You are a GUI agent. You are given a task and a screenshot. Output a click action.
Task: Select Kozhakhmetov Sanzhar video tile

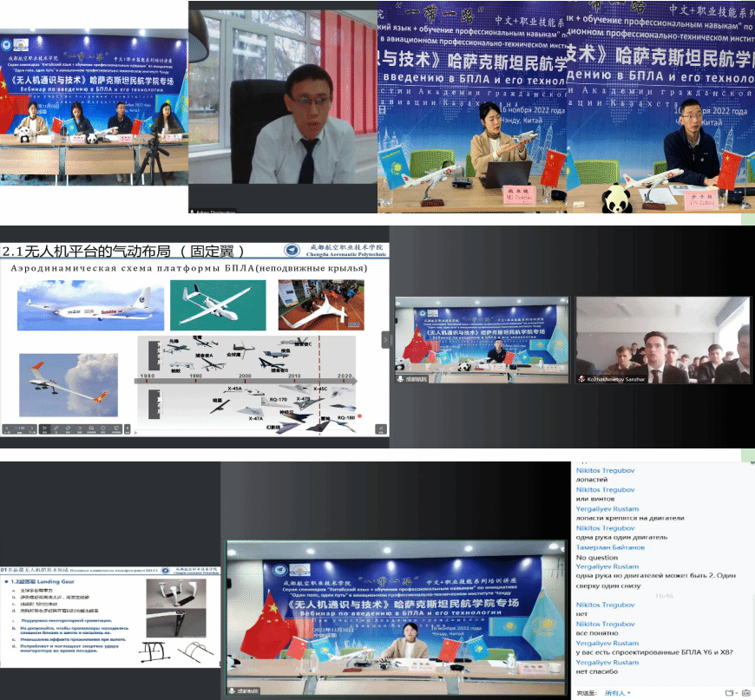(x=662, y=340)
